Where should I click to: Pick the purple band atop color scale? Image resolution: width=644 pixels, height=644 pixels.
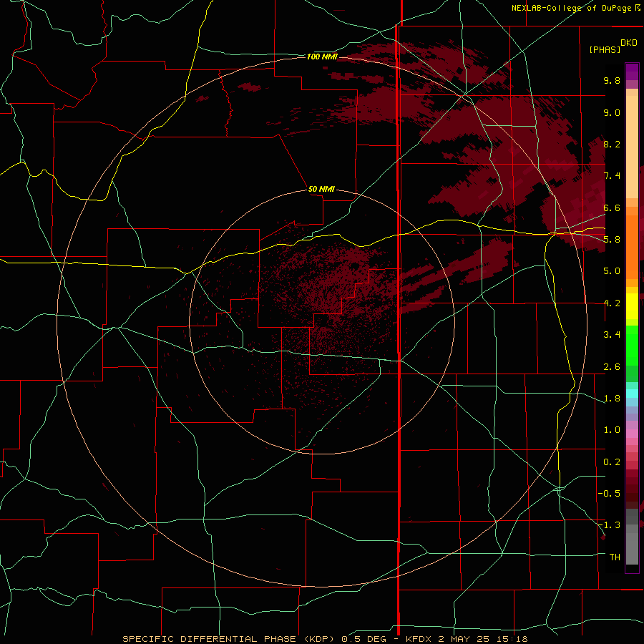(x=632, y=72)
